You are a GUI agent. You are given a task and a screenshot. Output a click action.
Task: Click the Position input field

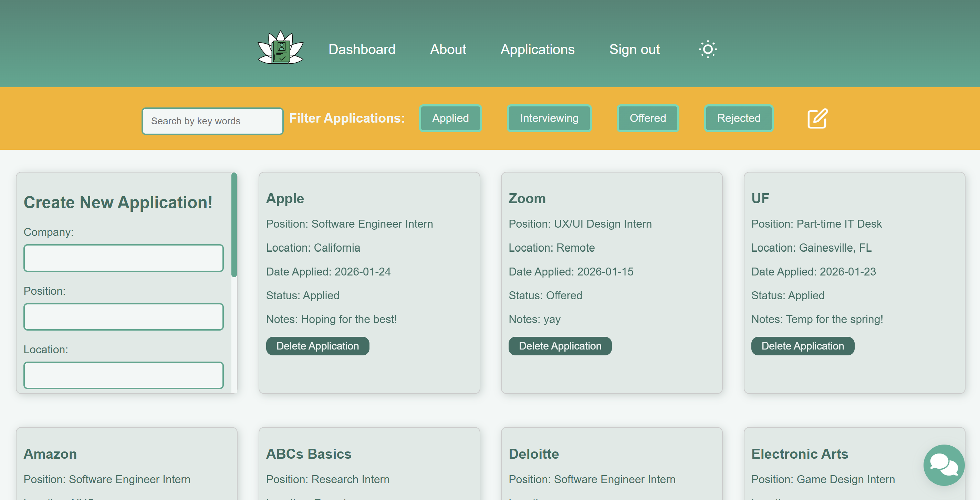123,316
